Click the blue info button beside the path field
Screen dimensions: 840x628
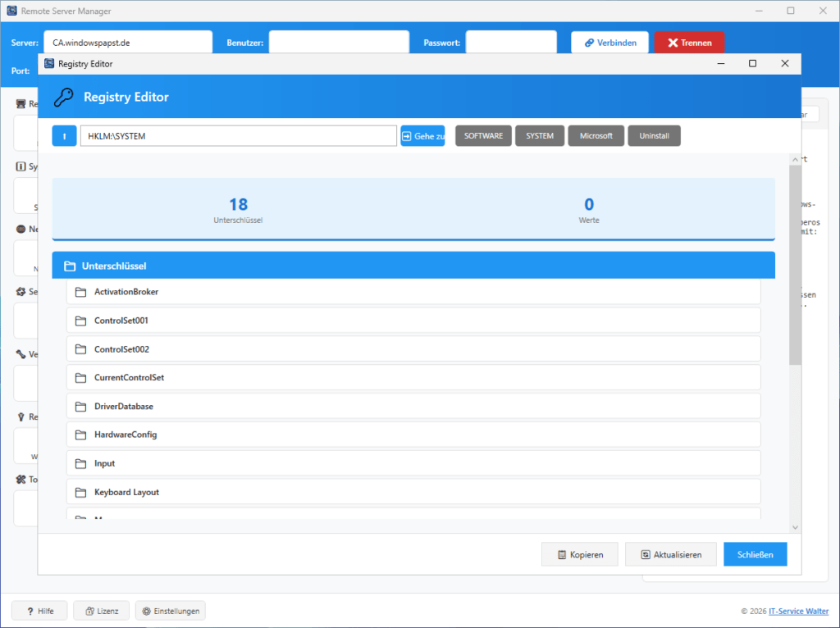64,135
